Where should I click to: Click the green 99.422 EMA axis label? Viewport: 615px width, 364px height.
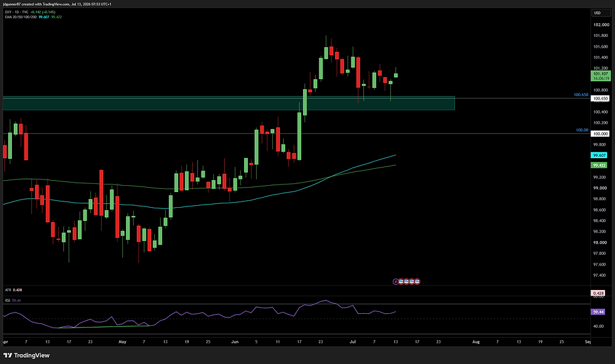599,165
